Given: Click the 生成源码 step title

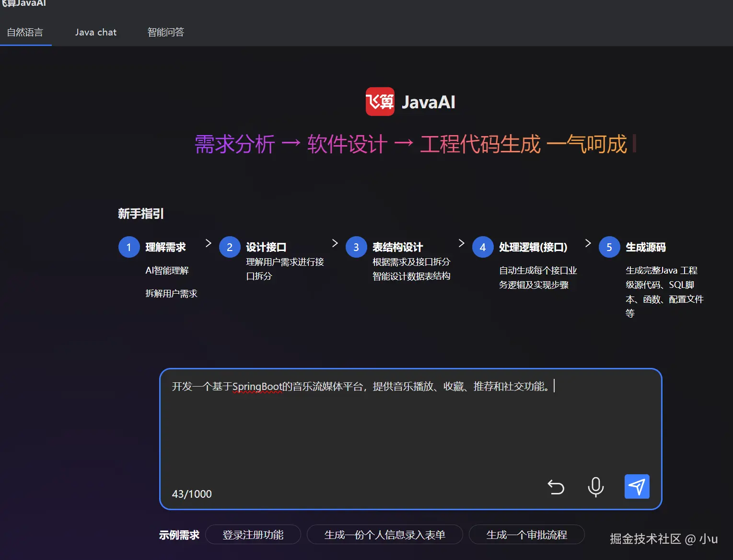Looking at the screenshot, I should 646,247.
